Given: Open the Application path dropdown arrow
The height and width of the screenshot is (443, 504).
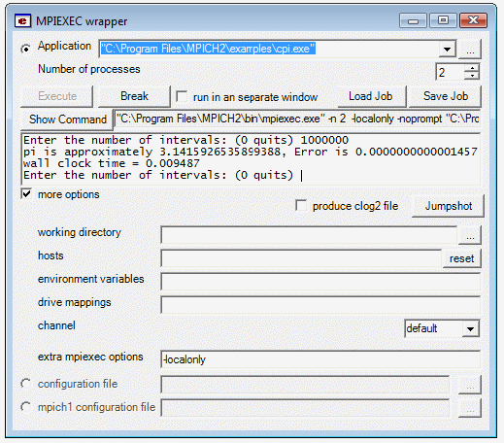Looking at the screenshot, I should click(x=448, y=49).
